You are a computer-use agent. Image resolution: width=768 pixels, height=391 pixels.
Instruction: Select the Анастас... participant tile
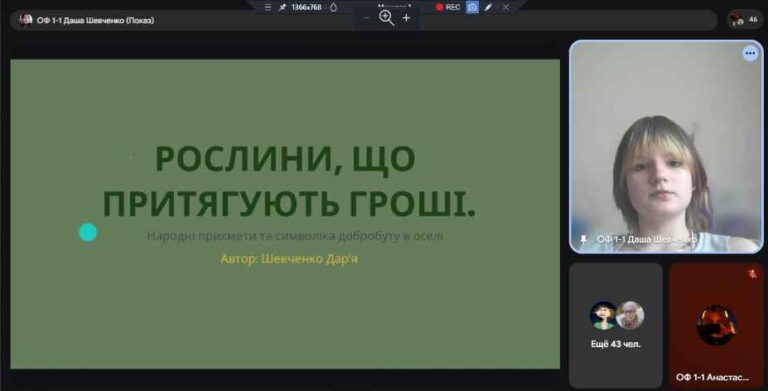[716, 325]
